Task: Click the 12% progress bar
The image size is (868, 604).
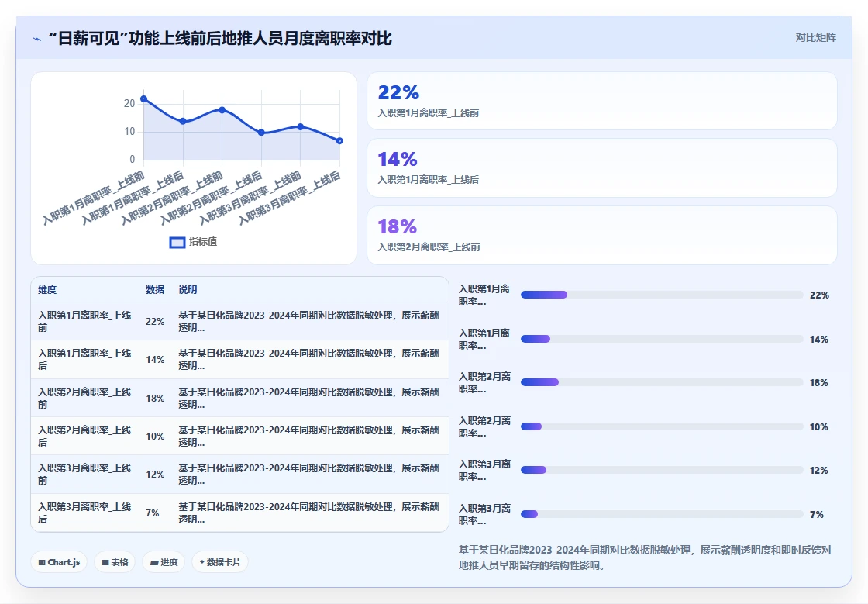Action: tap(662, 470)
